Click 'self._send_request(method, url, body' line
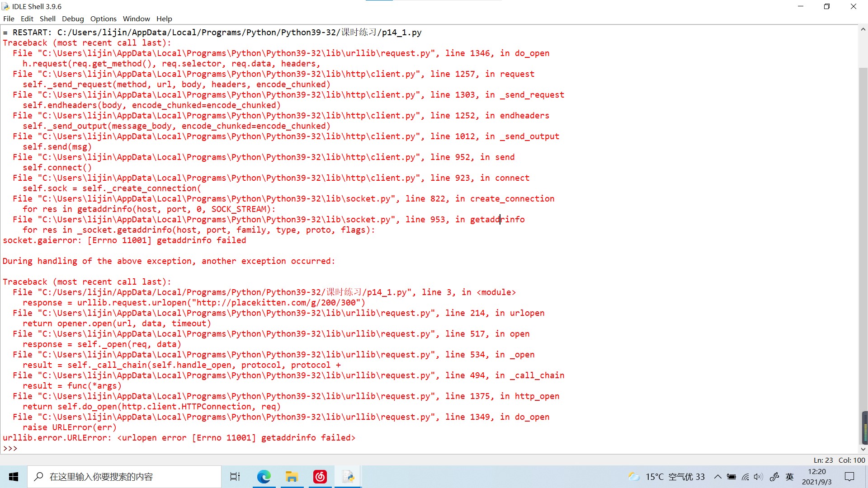This screenshot has height=488, width=868. [x=176, y=84]
